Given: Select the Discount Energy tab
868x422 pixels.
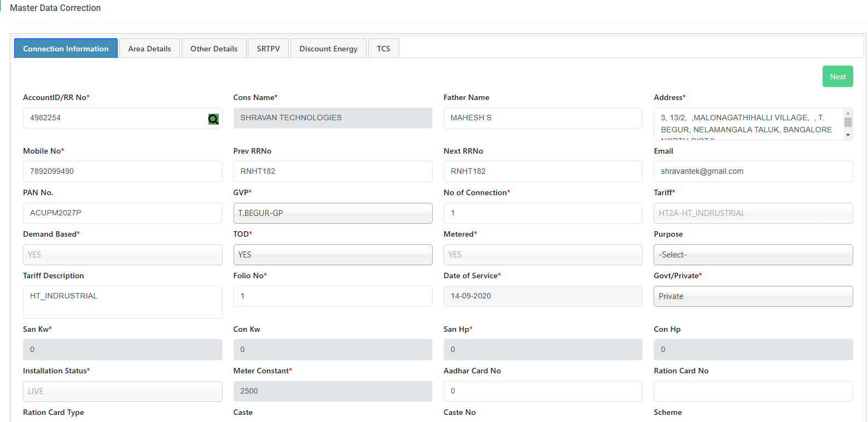Looking at the screenshot, I should pos(328,49).
